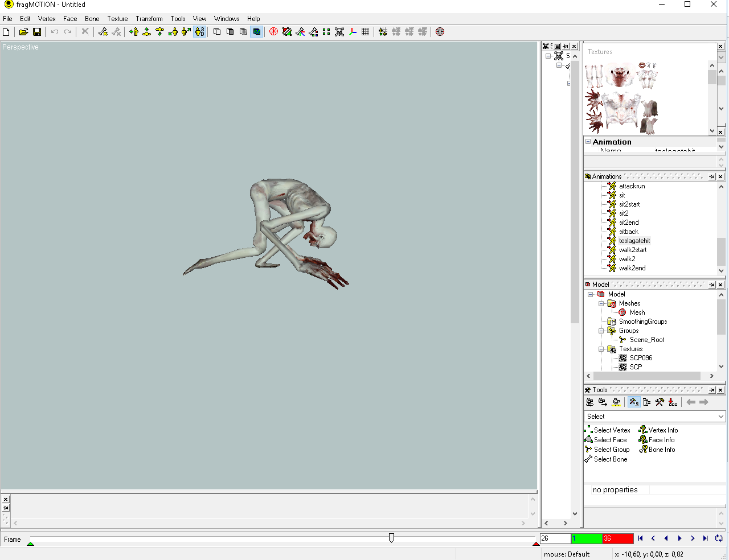Click the red end frame field
The image size is (729, 560).
point(618,538)
